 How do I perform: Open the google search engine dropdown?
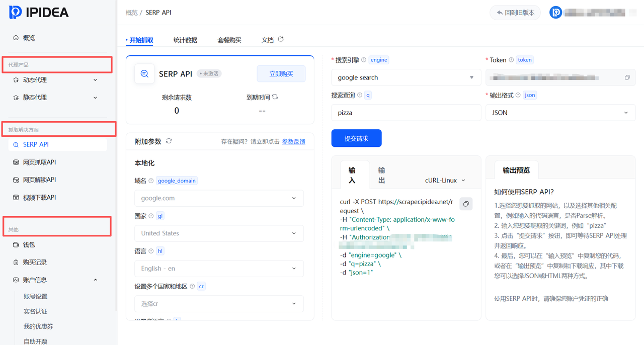coord(405,77)
